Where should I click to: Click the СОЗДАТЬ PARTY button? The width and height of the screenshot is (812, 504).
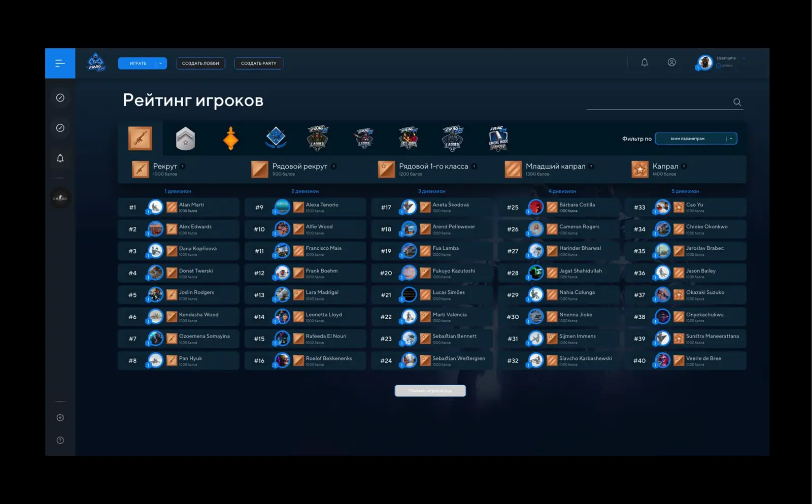pyautogui.click(x=258, y=63)
